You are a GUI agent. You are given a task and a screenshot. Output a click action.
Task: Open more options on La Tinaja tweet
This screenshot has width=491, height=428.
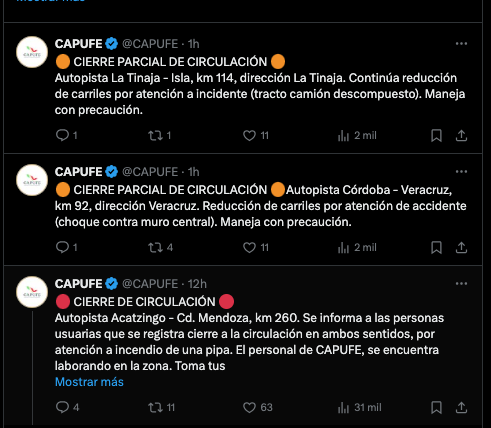[461, 44]
